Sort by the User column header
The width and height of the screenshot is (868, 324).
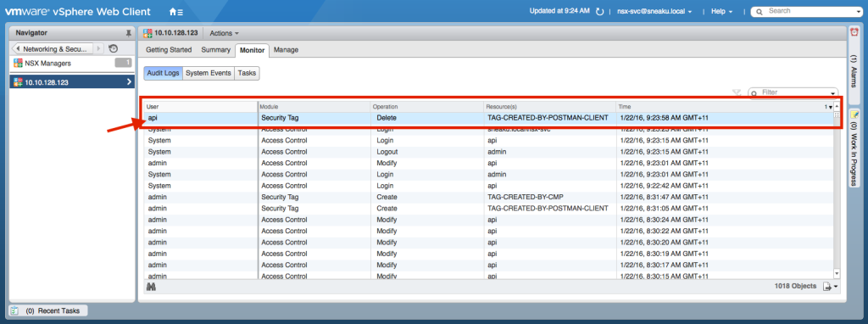tap(201, 106)
